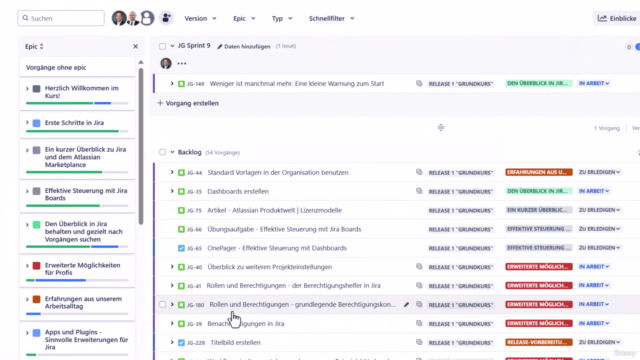Click the story icon of JG-66

click(181, 229)
